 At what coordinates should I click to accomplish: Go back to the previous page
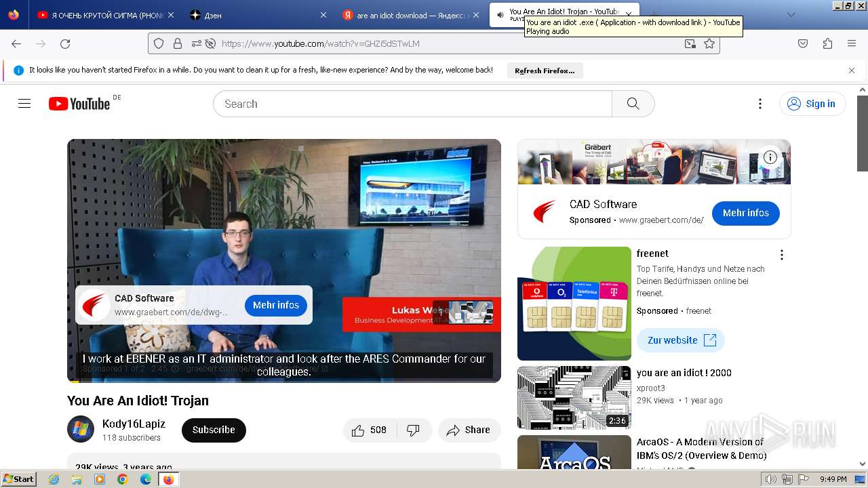(16, 43)
